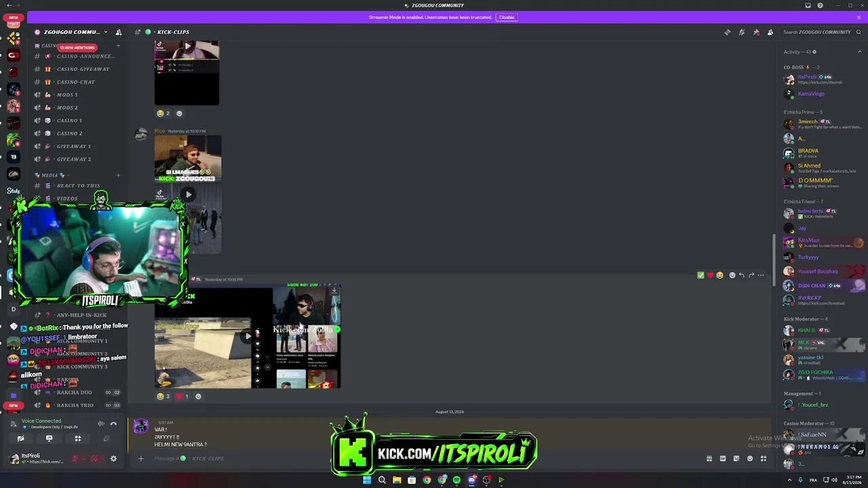Add a channel to the MEDIA category
Image resolution: width=868 pixels, height=488 pixels.
(x=118, y=175)
